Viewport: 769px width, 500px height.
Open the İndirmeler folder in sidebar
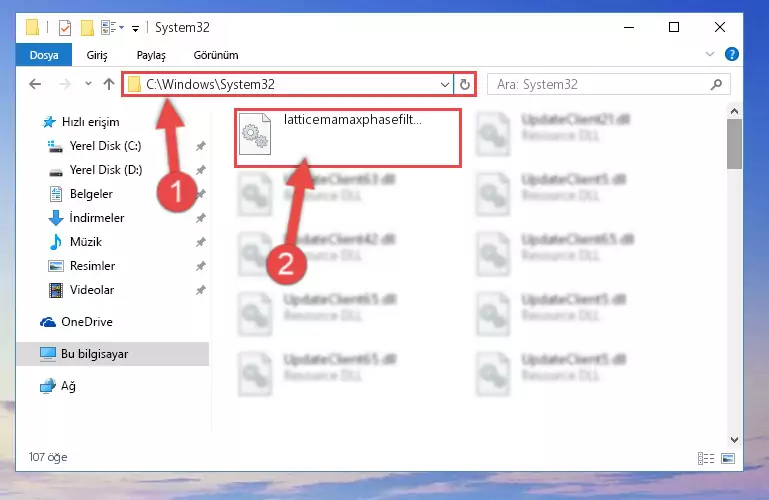96,218
